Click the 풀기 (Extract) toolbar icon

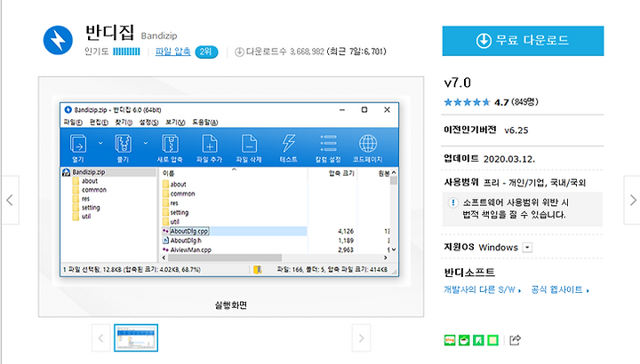(124, 144)
